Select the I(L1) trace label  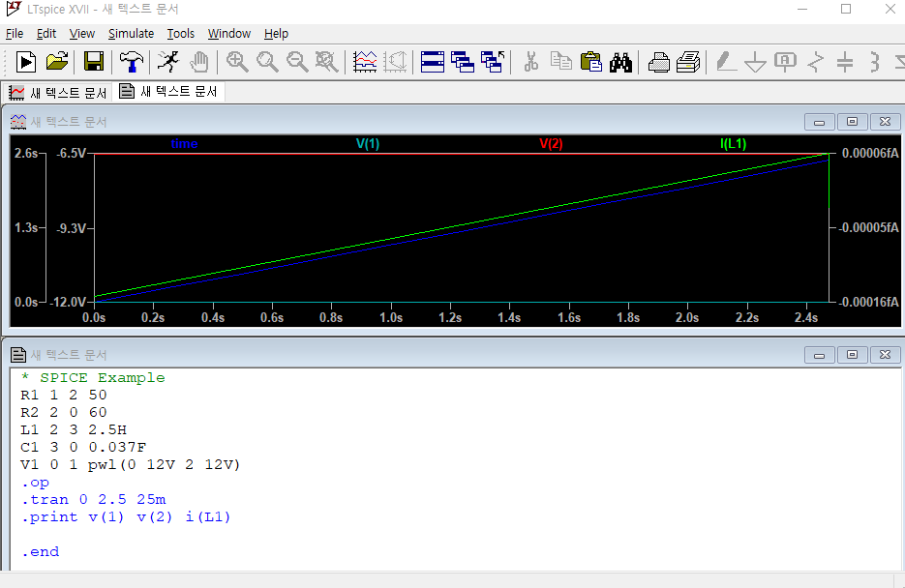click(x=733, y=143)
